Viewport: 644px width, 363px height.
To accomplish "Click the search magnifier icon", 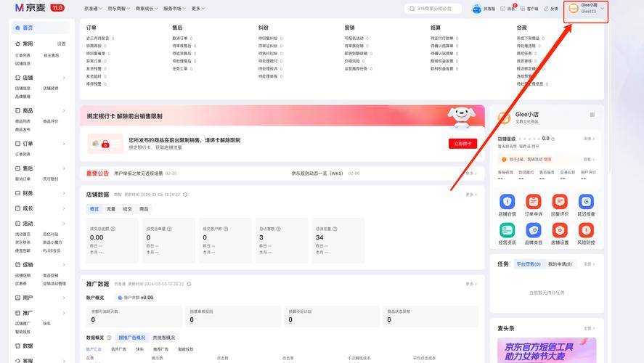I will (x=412, y=9).
